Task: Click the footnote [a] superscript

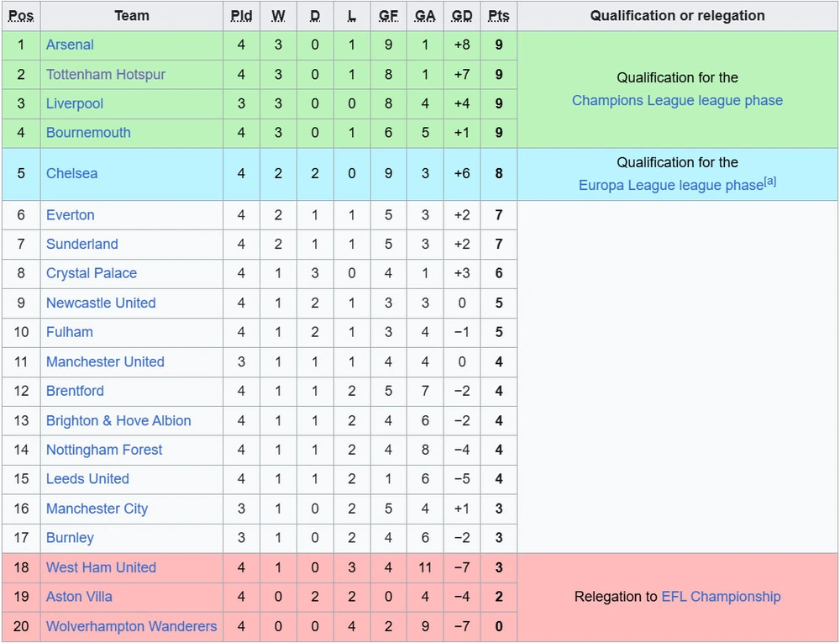Action: 769,181
